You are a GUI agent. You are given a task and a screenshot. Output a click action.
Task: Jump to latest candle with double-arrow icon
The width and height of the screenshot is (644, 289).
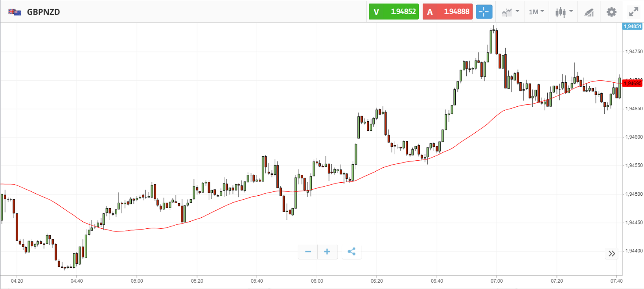coord(611,254)
